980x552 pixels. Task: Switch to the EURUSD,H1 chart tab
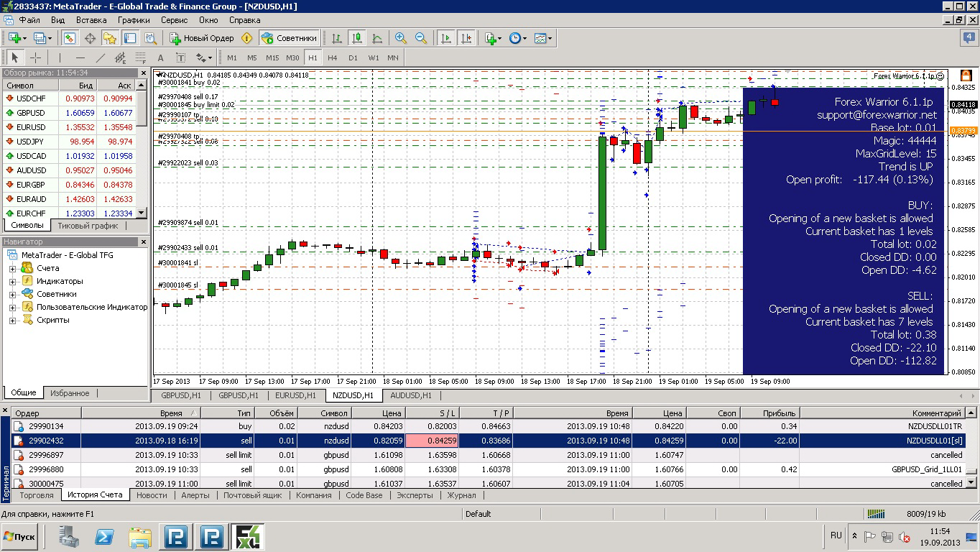tap(295, 395)
